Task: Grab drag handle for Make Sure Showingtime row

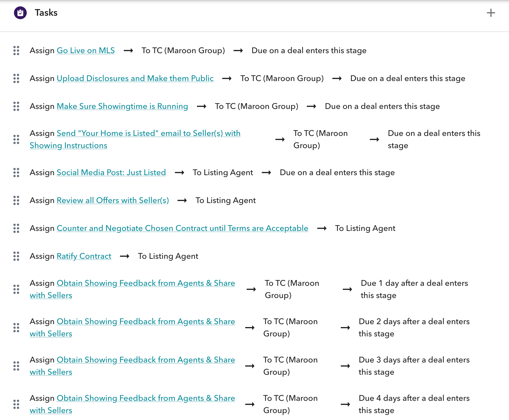Action: (16, 106)
